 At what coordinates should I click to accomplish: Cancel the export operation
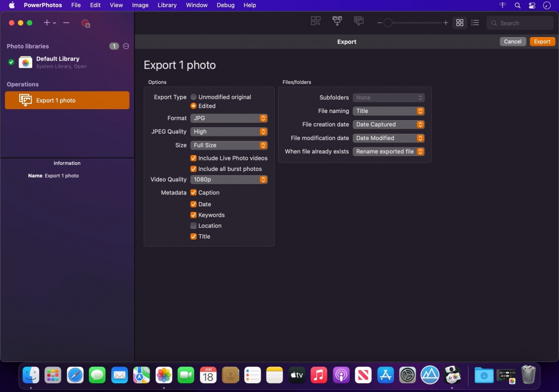pos(513,41)
